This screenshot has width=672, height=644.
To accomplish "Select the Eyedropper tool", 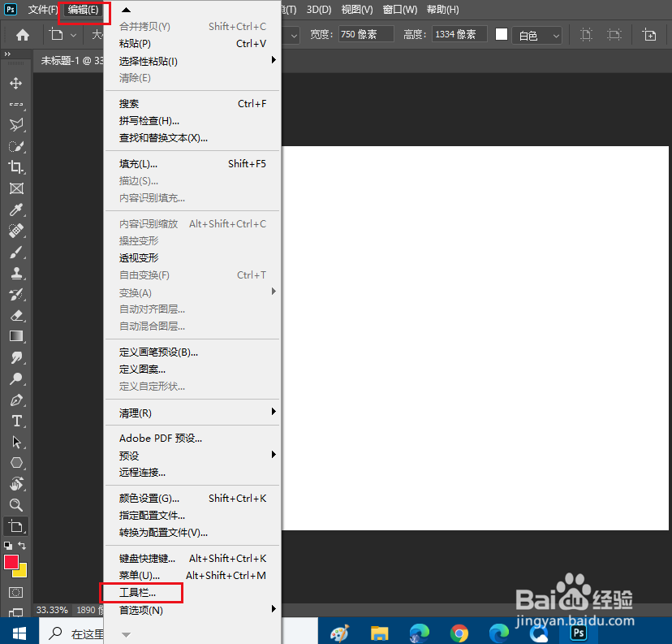I will [16, 210].
